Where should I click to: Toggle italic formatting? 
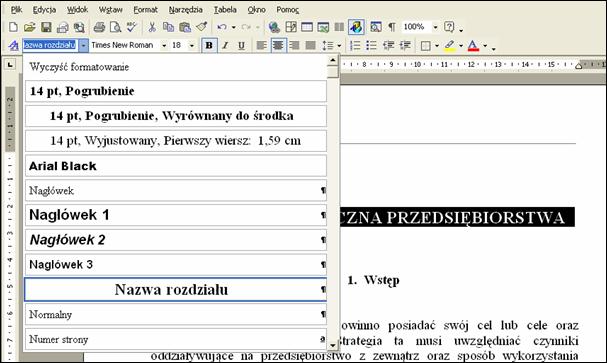pos(225,46)
